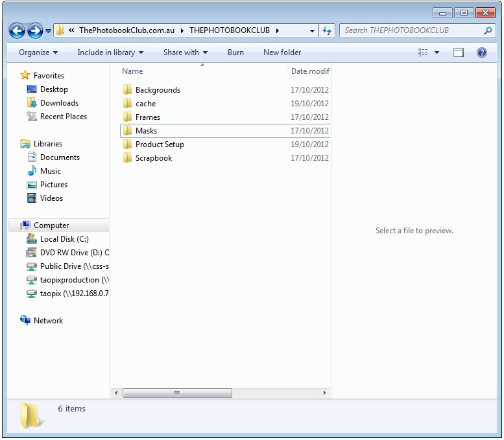Create a New folder
Viewport: 504px width, 440px height.
click(x=282, y=52)
